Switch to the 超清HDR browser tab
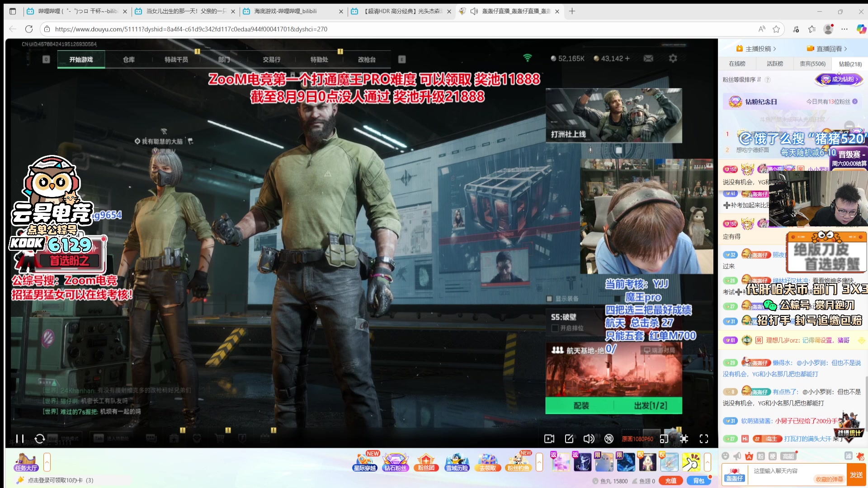 tap(401, 11)
